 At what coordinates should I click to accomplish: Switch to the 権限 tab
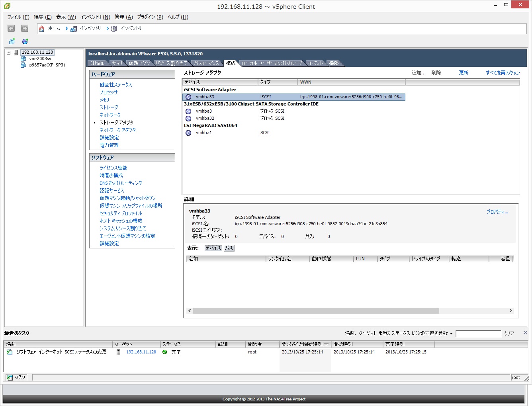pyautogui.click(x=334, y=63)
